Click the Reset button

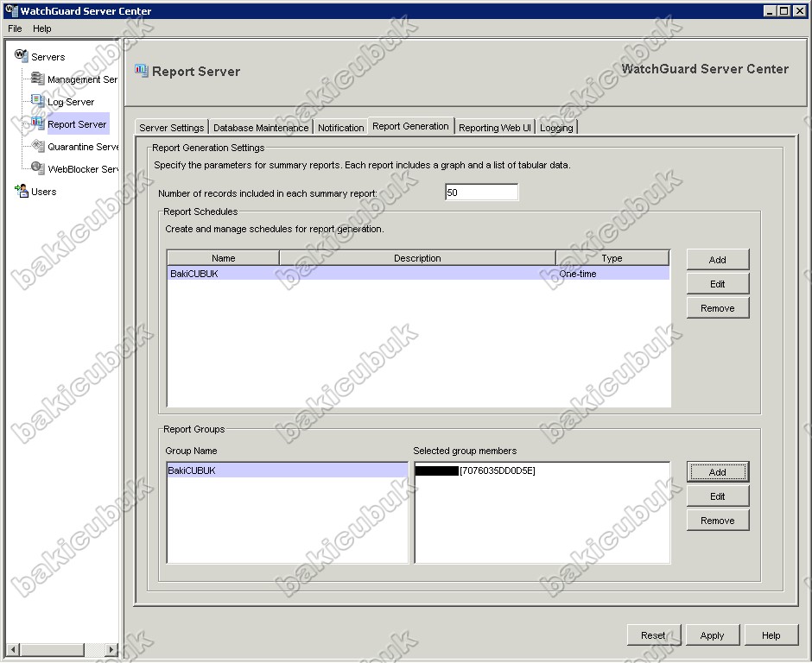(654, 635)
